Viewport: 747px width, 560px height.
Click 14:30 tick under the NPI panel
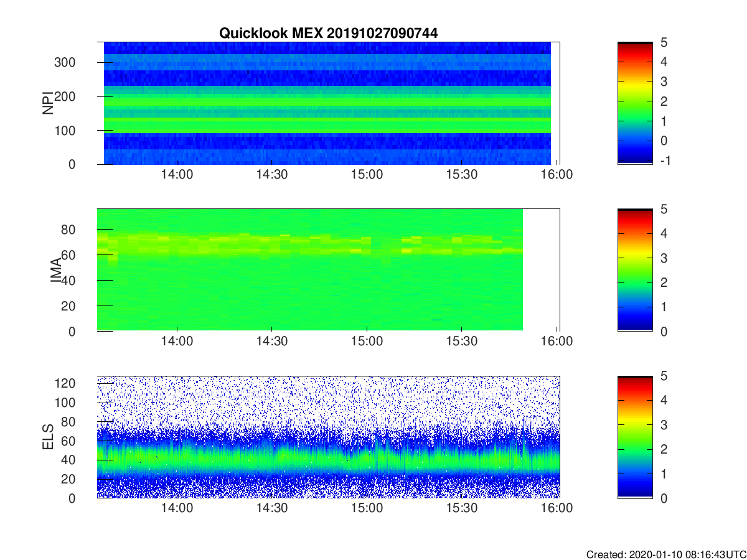point(271,175)
